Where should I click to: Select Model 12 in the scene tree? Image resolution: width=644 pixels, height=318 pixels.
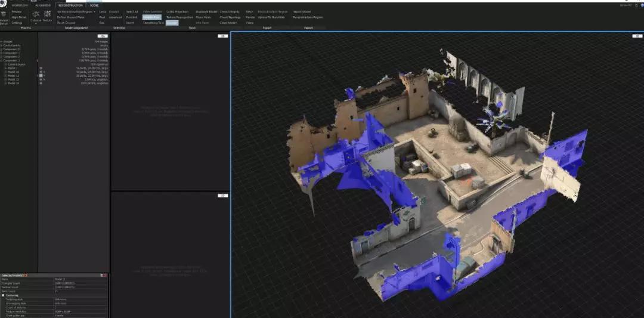click(14, 79)
